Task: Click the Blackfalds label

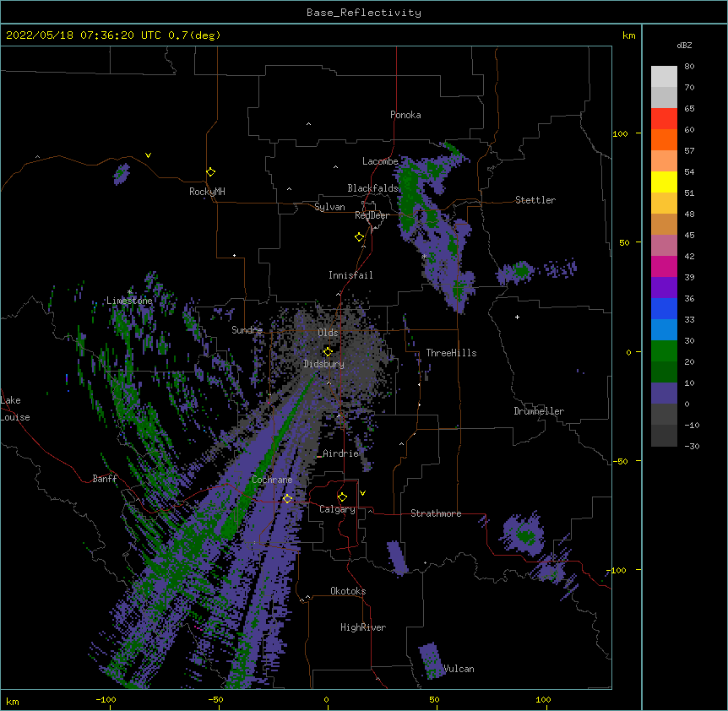Action: click(x=372, y=188)
